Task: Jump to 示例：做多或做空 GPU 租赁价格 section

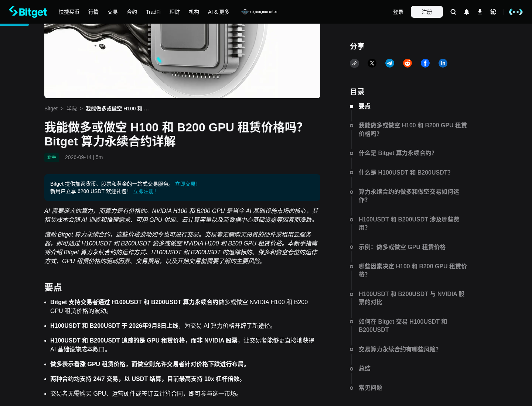Action: click(x=402, y=247)
